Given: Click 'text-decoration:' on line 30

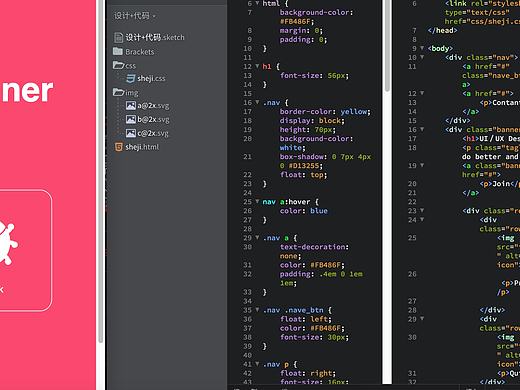Looking at the screenshot, I should pos(314,247).
